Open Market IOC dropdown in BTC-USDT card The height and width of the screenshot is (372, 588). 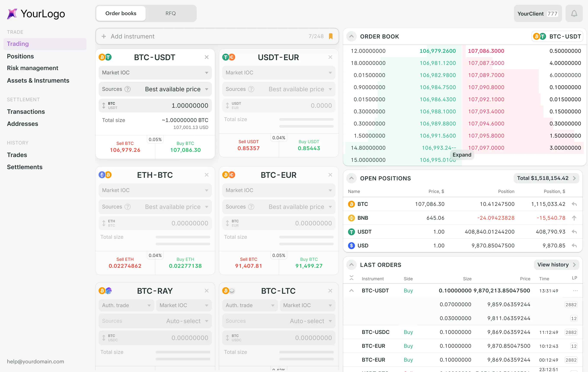pyautogui.click(x=155, y=73)
